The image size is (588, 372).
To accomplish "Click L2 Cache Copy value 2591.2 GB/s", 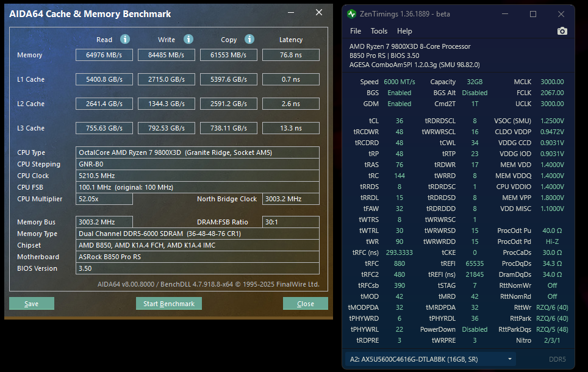I will click(229, 104).
